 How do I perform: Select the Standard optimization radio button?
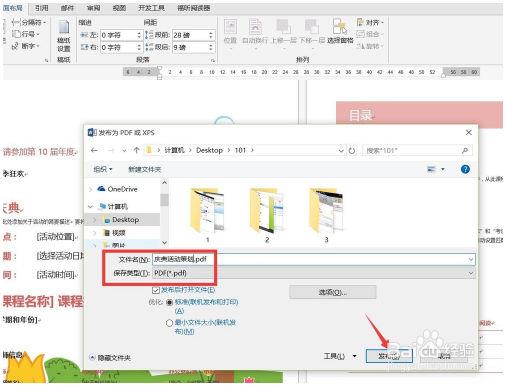tap(169, 302)
